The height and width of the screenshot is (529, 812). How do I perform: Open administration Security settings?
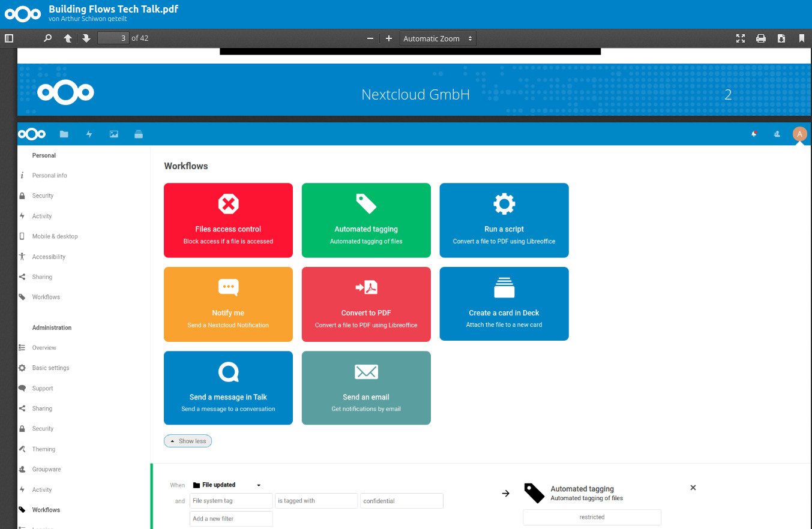[x=43, y=429]
